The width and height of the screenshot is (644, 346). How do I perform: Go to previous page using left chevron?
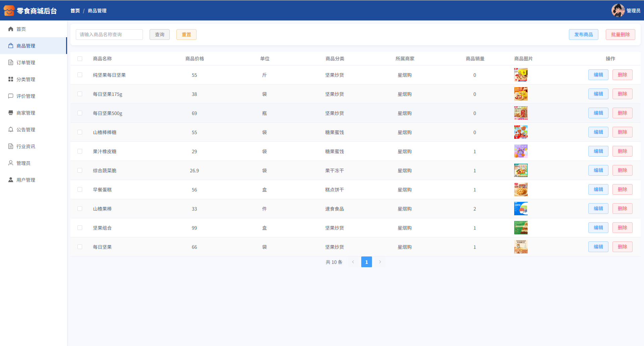353,262
